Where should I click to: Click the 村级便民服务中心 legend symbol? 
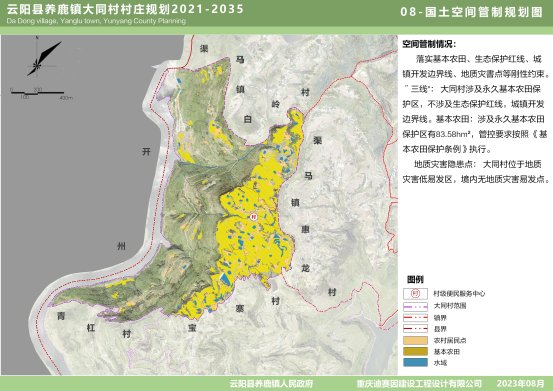click(x=415, y=293)
